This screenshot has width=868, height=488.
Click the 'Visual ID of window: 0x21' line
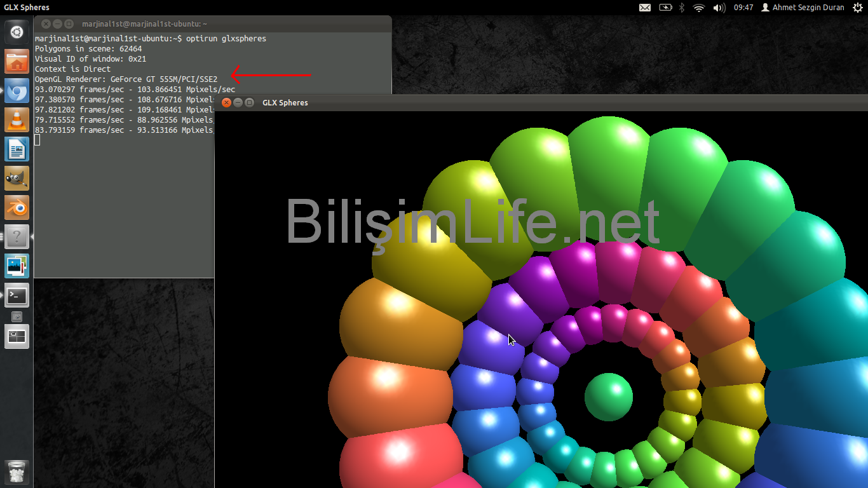91,59
